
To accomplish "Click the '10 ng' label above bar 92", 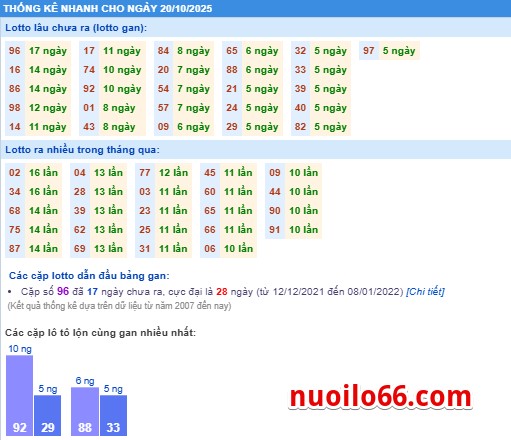I will pyautogui.click(x=20, y=349).
